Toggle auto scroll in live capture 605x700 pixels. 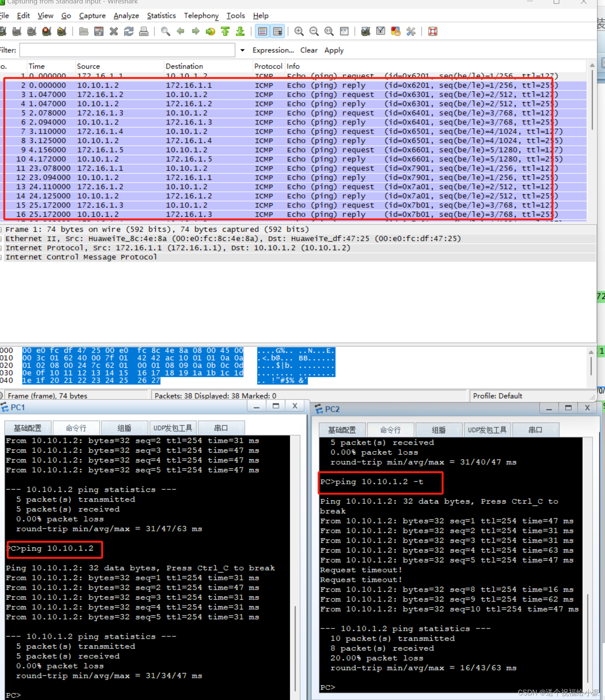click(x=278, y=32)
